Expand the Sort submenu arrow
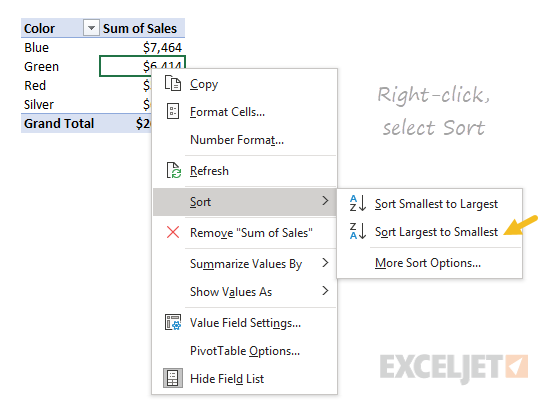The image size is (548, 406). click(325, 201)
